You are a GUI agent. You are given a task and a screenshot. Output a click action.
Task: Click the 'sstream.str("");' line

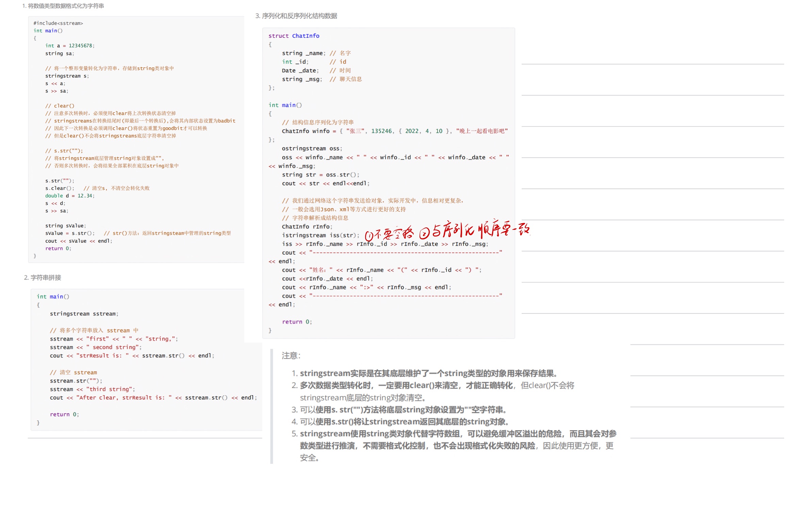pyautogui.click(x=76, y=381)
